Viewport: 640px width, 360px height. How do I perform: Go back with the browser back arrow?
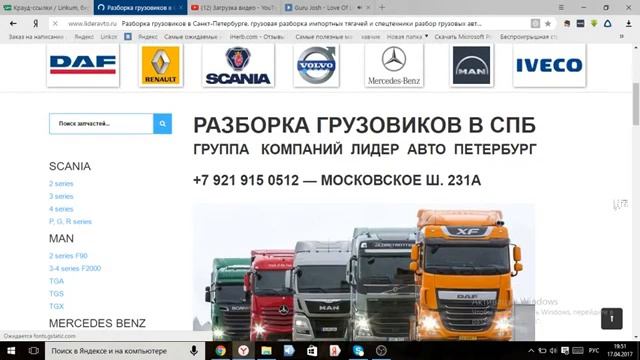click(x=13, y=24)
